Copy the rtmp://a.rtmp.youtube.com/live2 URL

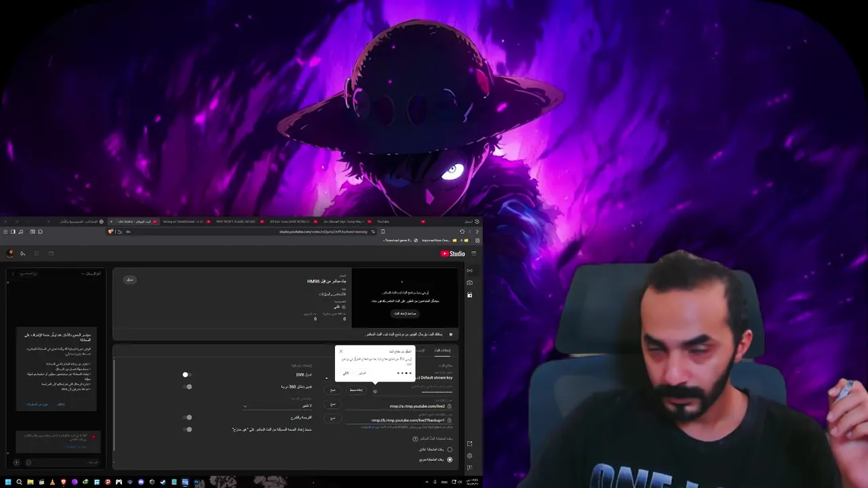(333, 404)
